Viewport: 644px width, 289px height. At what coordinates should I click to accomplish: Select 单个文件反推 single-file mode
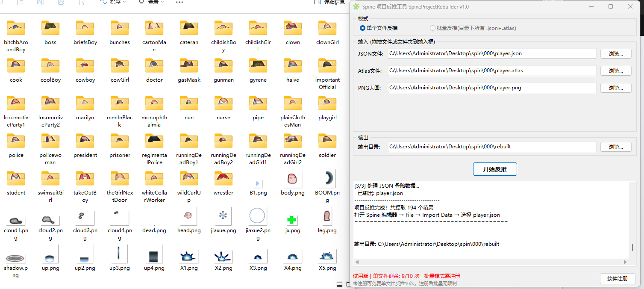pyautogui.click(x=379, y=28)
